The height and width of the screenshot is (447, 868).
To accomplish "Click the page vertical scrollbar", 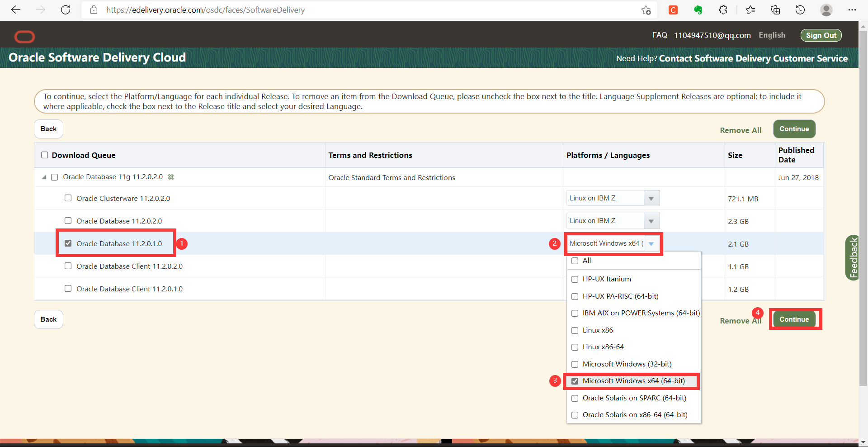I will tap(863, 208).
